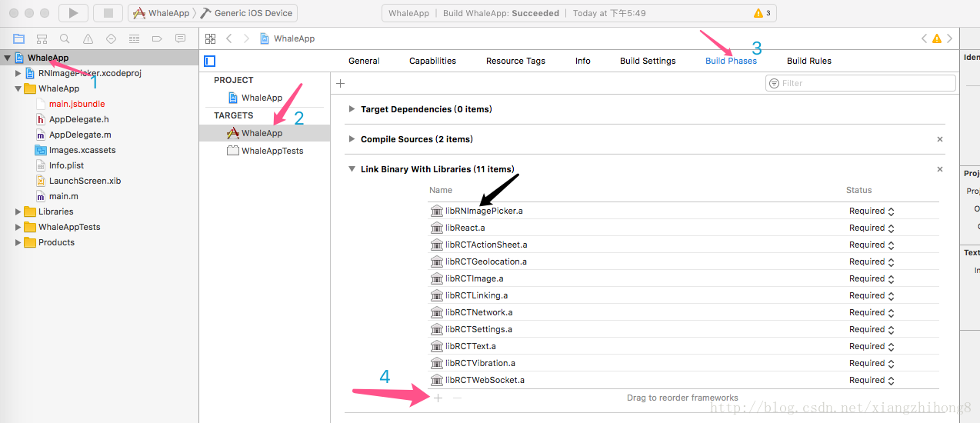The image size is (980, 423).
Task: Open the Breakpoint navigator icon
Action: [157, 38]
